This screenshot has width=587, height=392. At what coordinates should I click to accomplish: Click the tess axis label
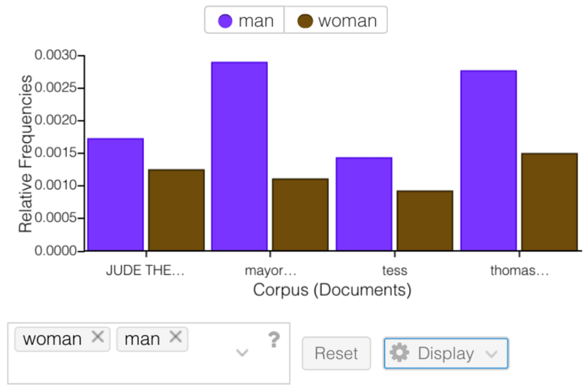[394, 271]
